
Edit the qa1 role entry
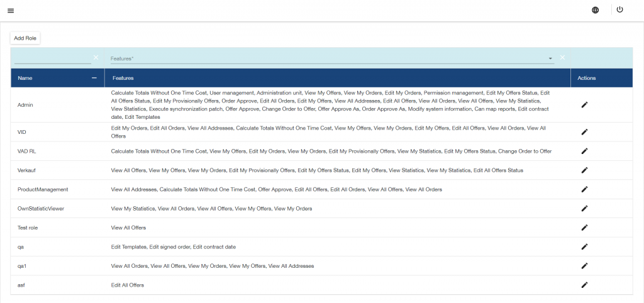click(584, 266)
